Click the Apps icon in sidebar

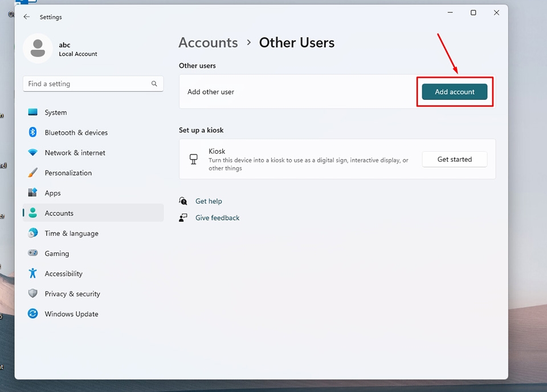click(x=33, y=193)
